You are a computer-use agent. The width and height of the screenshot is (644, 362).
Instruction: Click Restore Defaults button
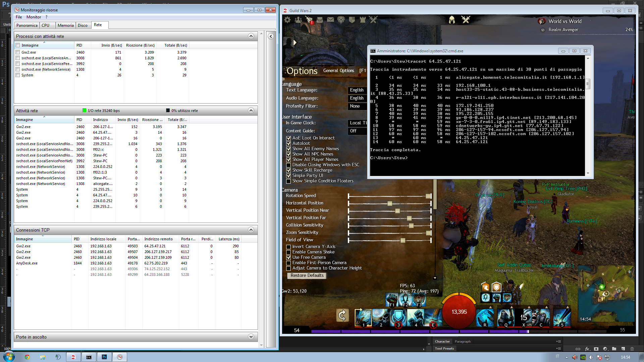pos(307,276)
